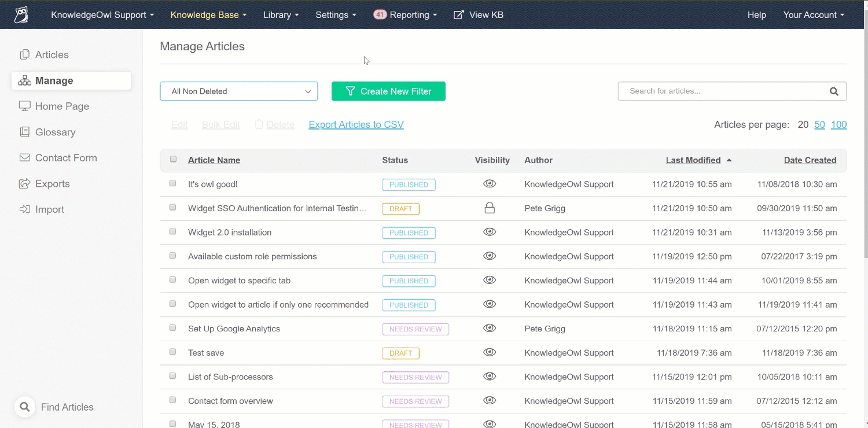
Task: Click the Glossary book icon
Action: click(x=24, y=132)
